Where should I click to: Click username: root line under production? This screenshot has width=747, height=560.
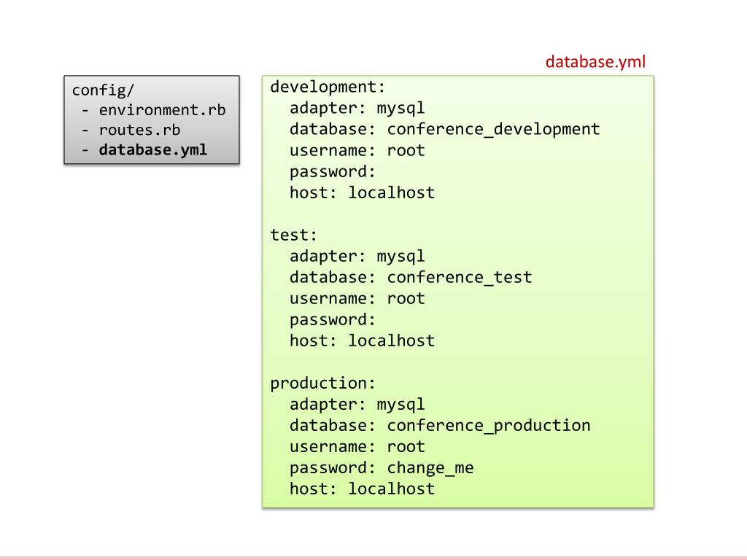357,447
